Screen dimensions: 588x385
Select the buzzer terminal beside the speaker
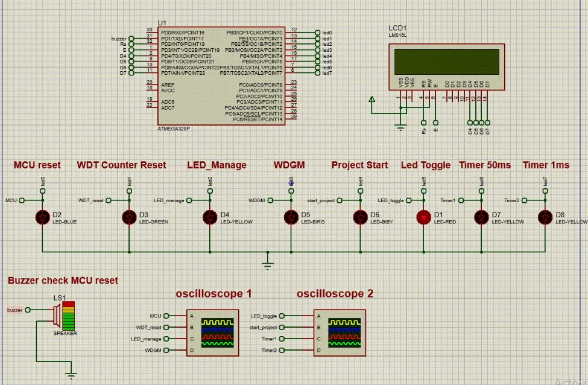28,310
